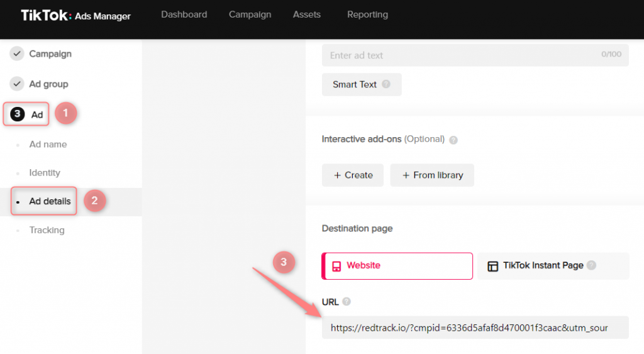
Task: Open the Reporting menu
Action: click(367, 14)
